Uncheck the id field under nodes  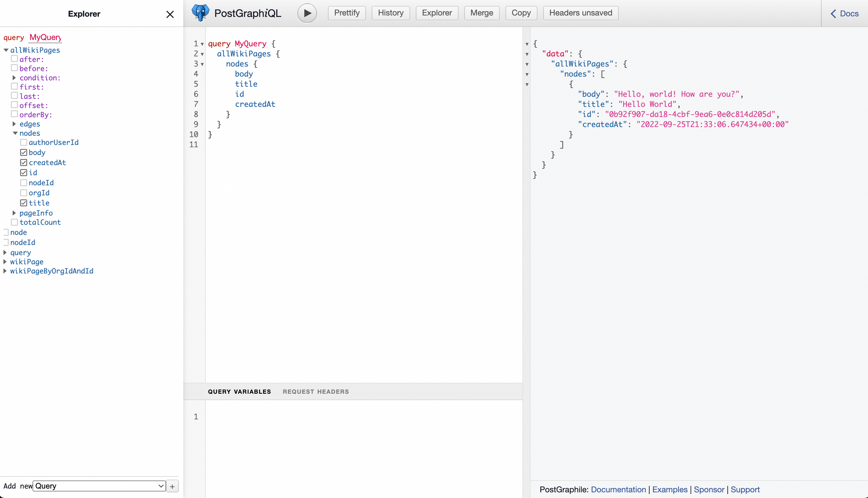pyautogui.click(x=23, y=172)
